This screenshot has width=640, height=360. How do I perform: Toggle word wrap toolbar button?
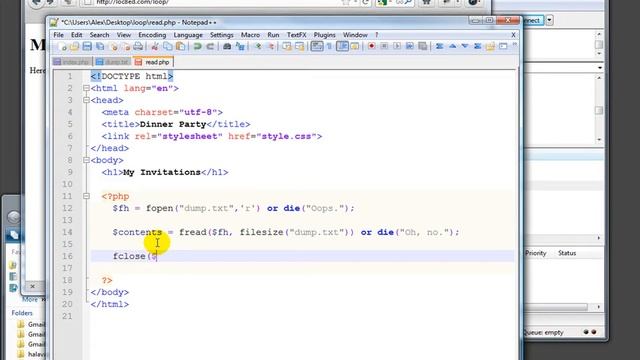[317, 47]
